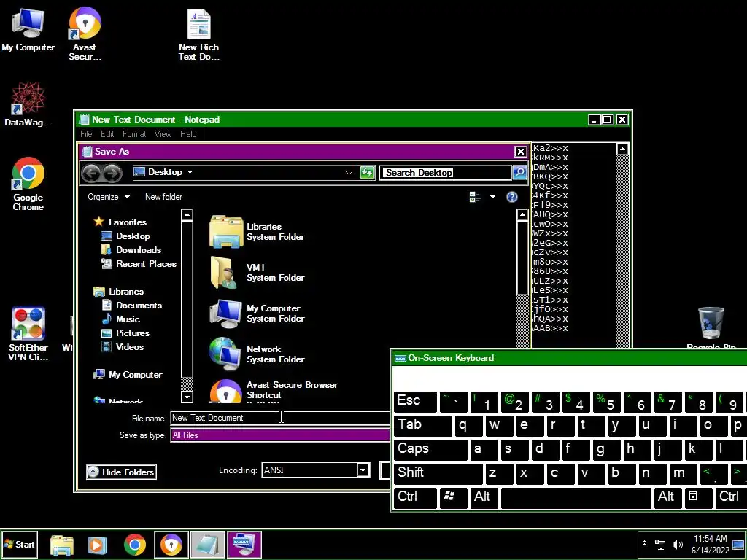The width and height of the screenshot is (747, 560).
Task: Select Documents under Libraries
Action: pos(132,306)
